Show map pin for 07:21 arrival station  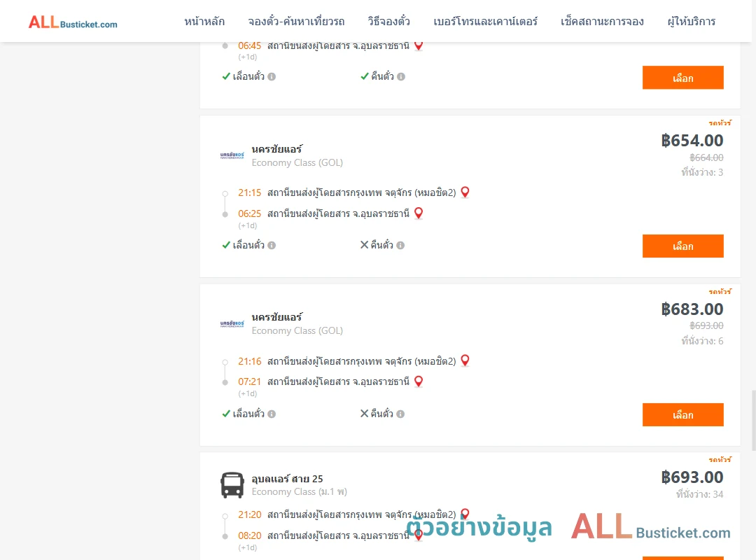pos(419,381)
